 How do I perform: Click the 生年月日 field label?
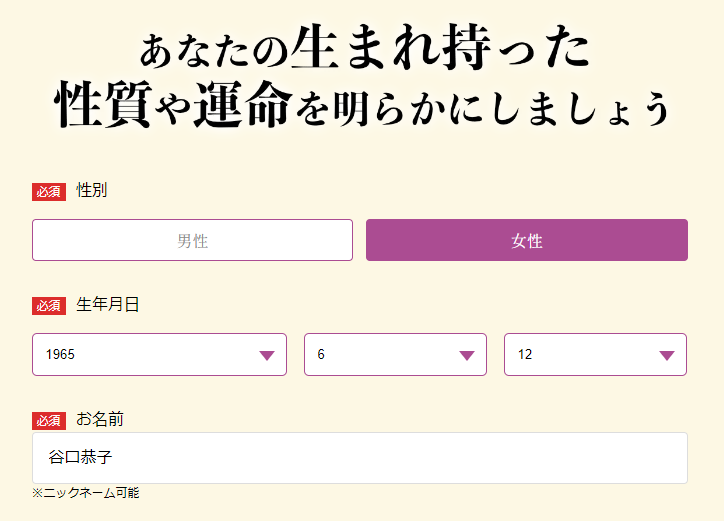coord(108,304)
